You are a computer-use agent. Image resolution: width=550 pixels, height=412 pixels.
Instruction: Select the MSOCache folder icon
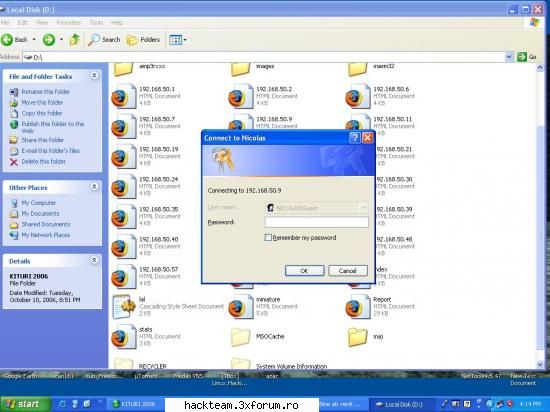(x=241, y=337)
